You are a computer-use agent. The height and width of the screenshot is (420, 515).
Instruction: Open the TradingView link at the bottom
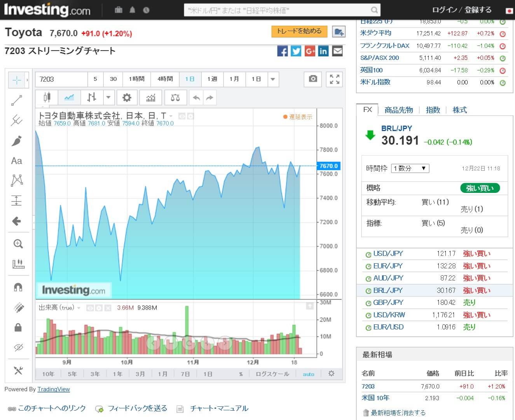(54, 389)
